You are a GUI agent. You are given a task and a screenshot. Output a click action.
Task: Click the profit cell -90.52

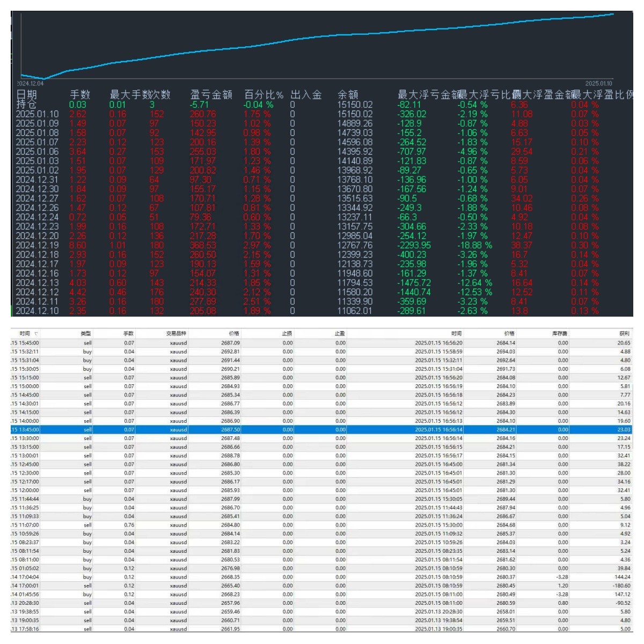pyautogui.click(x=623, y=603)
